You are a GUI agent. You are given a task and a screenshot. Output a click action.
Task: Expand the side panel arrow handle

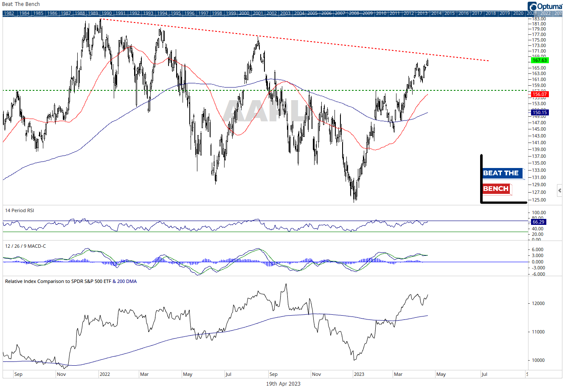click(560, 190)
